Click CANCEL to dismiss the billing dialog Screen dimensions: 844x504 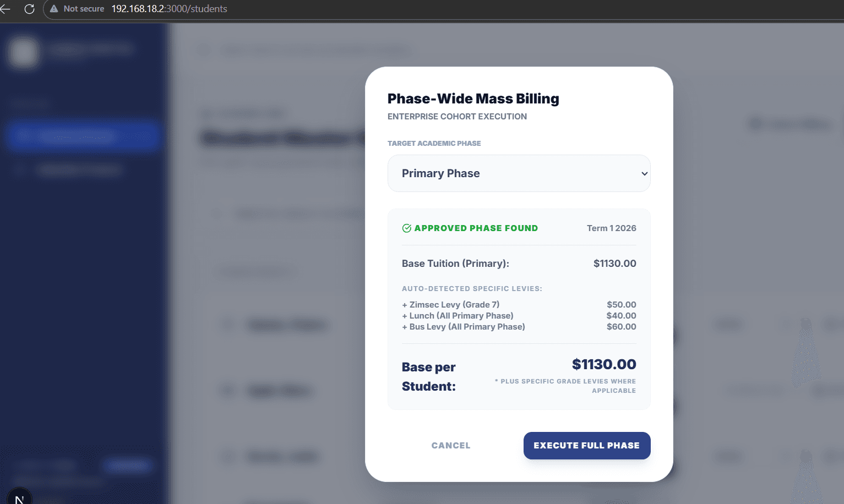[x=450, y=446]
